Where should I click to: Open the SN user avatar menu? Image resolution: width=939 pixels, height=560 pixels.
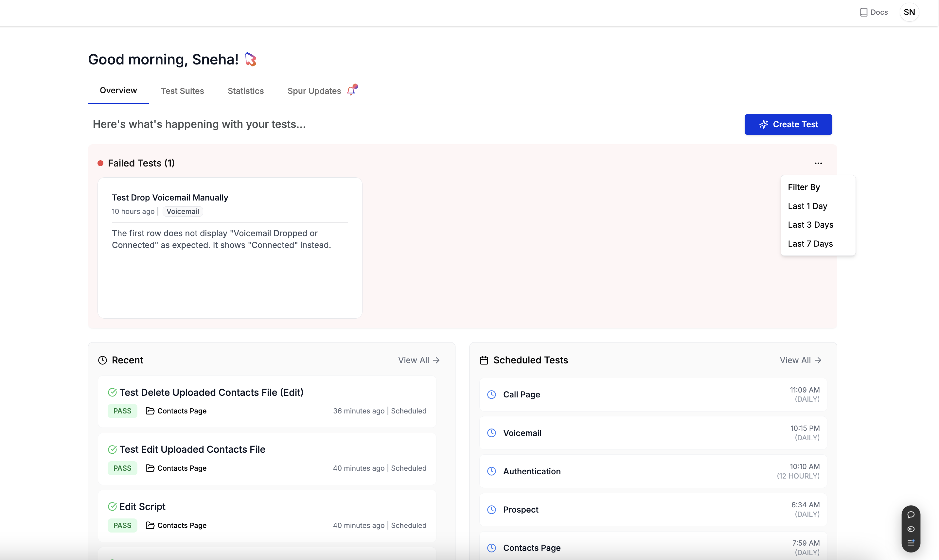click(909, 12)
